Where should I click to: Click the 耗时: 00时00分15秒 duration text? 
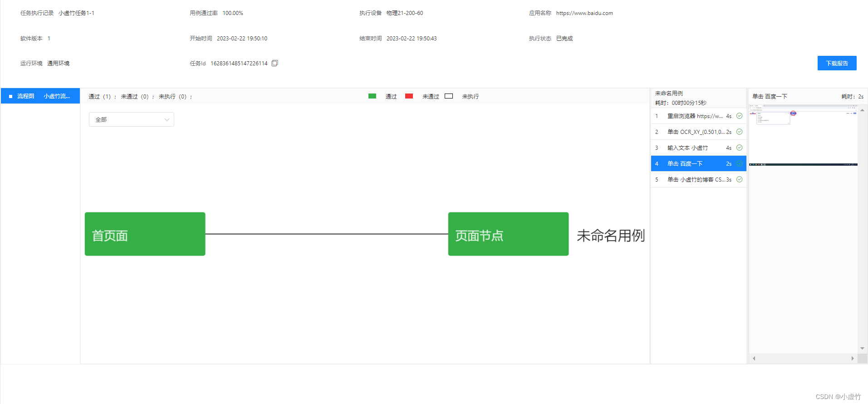pyautogui.click(x=681, y=103)
